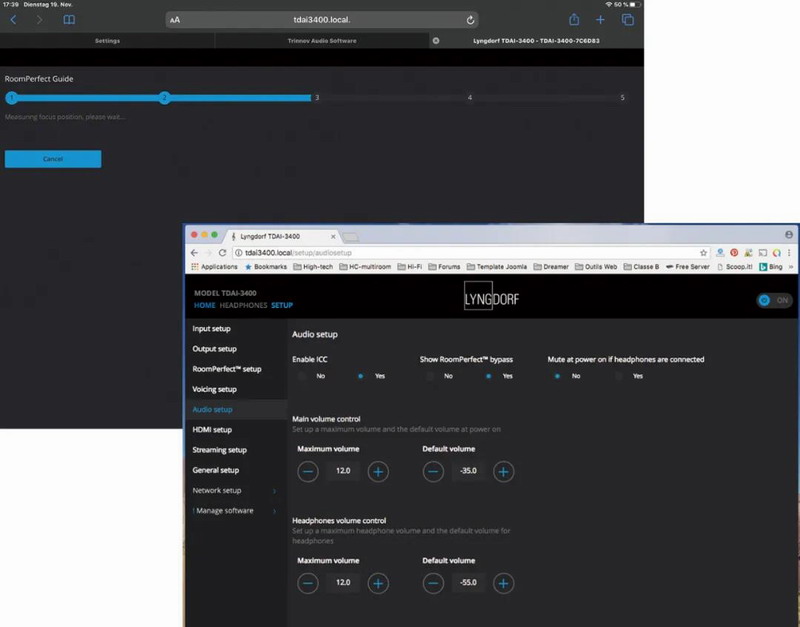Go to the HOME section

click(205, 305)
